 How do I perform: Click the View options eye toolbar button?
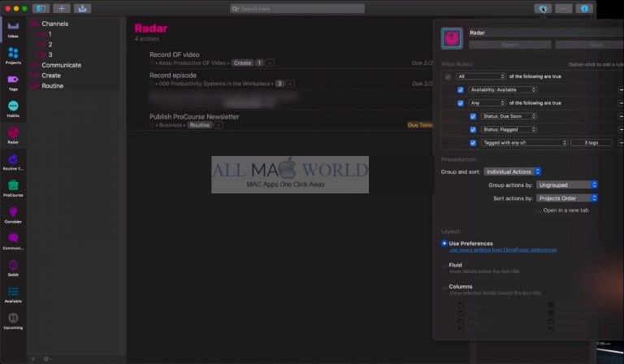[x=543, y=8]
